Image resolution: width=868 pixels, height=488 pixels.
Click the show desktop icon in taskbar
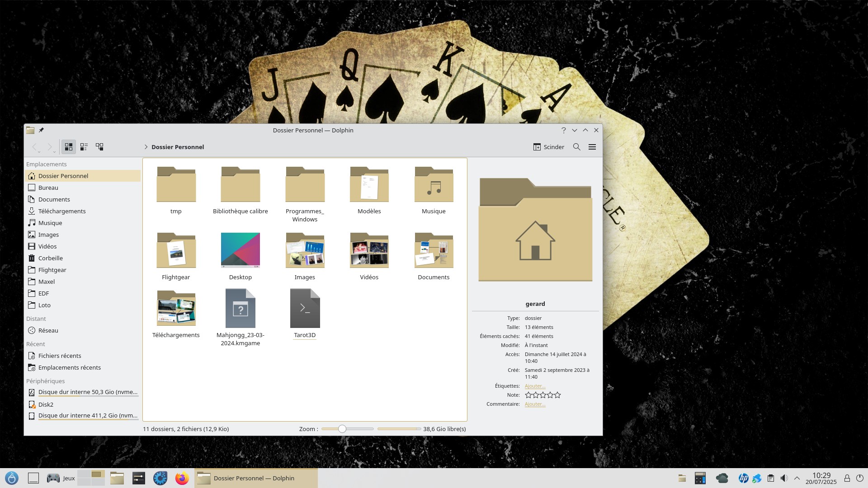coord(33,478)
